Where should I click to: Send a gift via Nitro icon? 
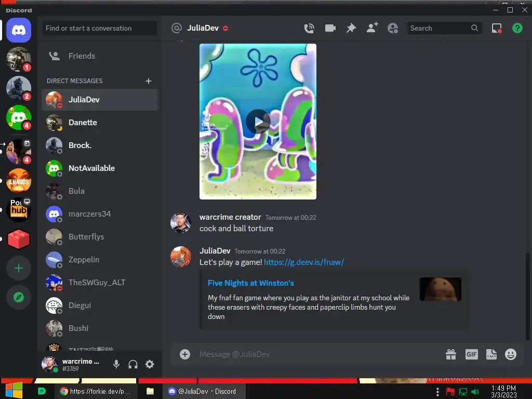451,354
